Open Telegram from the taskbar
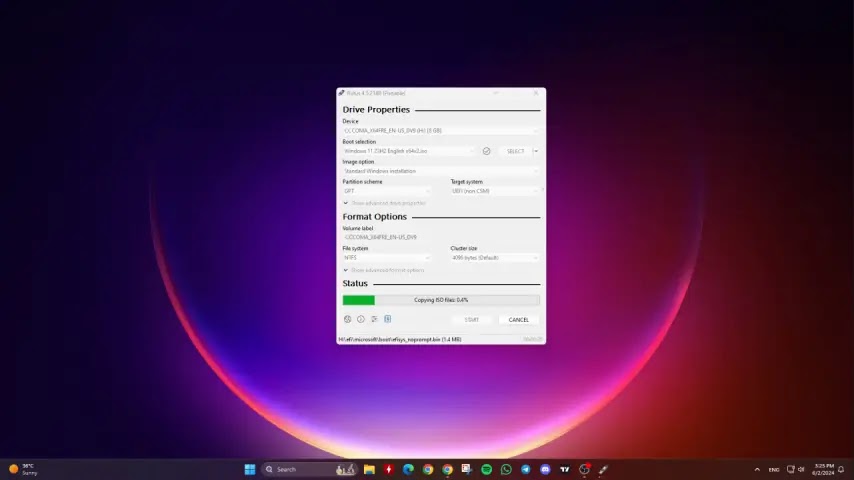Image resolution: width=854 pixels, height=480 pixels. 526,469
